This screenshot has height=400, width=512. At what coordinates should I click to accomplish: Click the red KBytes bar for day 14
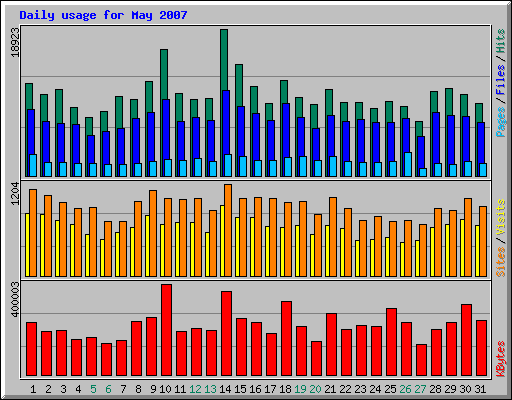(x=226, y=334)
